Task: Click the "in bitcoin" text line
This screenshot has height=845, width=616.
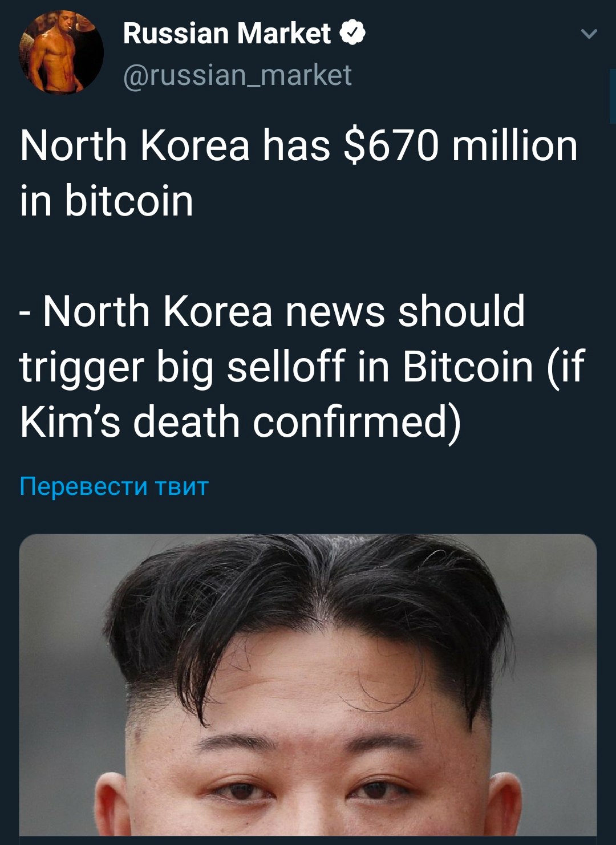Action: tap(107, 201)
